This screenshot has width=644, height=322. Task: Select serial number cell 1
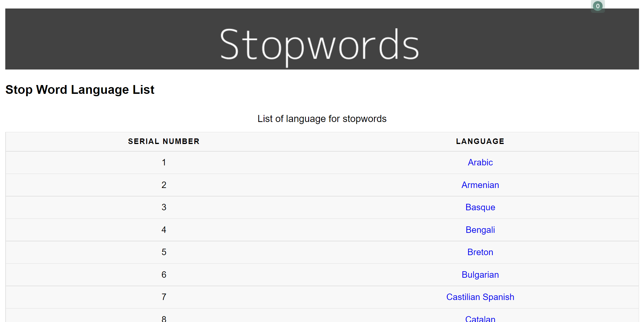[164, 162]
